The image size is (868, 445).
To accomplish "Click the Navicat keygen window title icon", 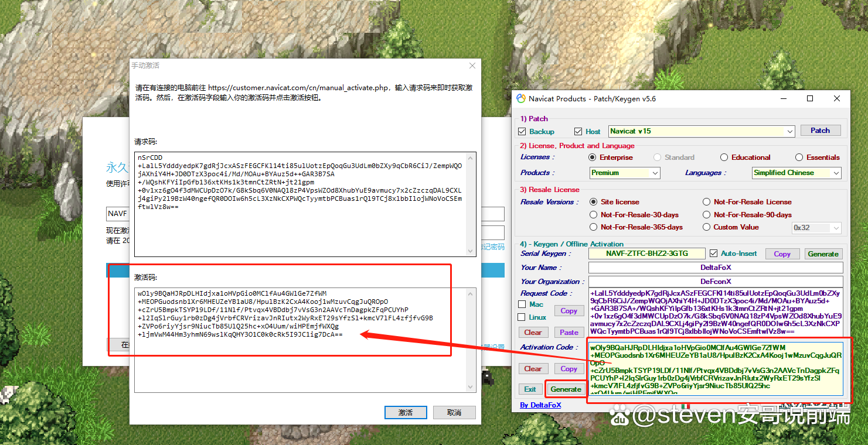I will [521, 99].
